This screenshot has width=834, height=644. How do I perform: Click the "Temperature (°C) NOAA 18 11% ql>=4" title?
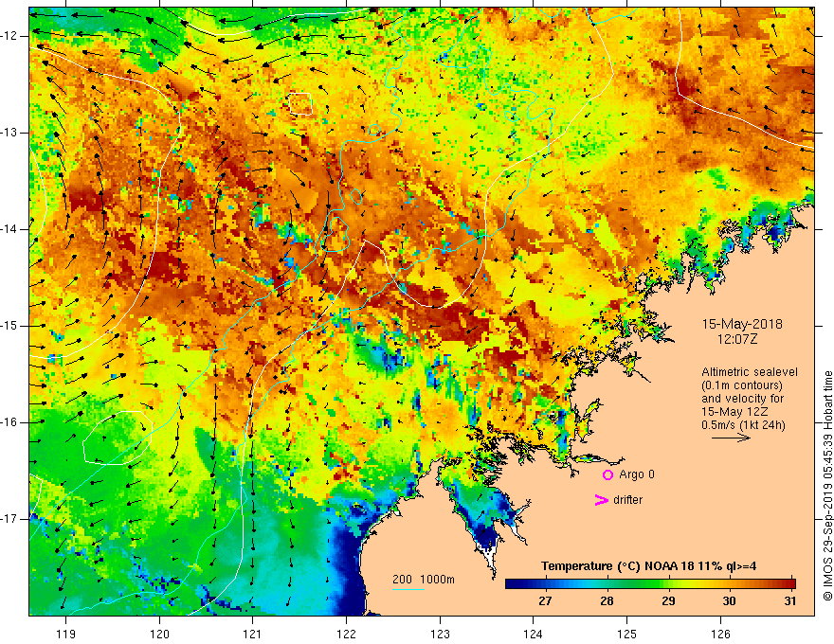pyautogui.click(x=649, y=566)
